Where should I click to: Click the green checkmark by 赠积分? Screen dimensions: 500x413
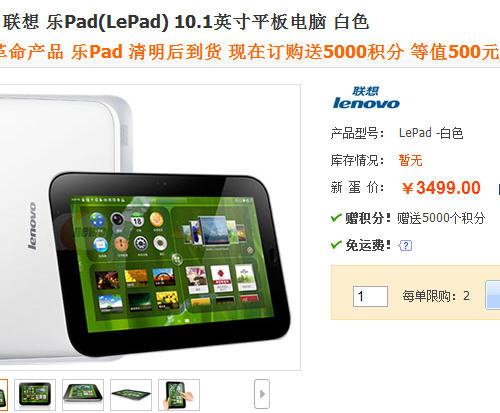(336, 218)
